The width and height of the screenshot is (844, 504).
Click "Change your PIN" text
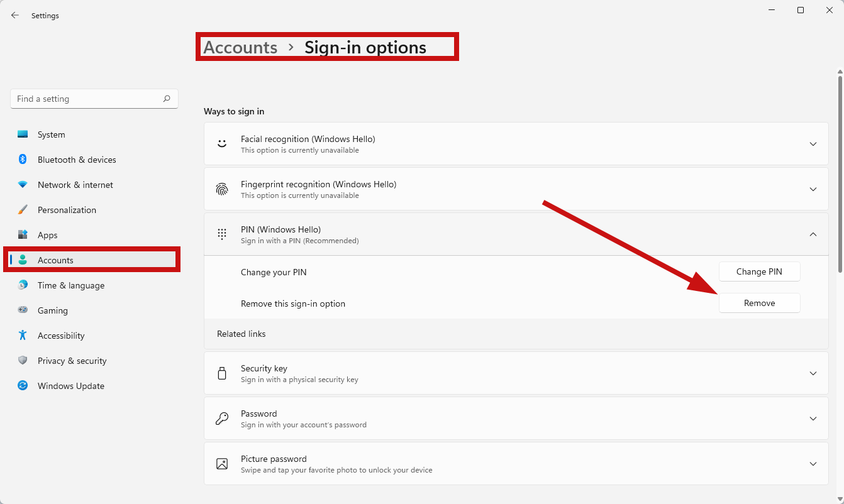coord(274,272)
